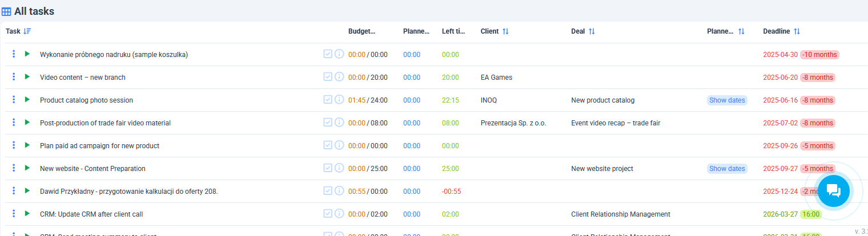Viewport: 868px width, 236px height.
Task: Click the -10 months overdue badge
Action: 819,55
